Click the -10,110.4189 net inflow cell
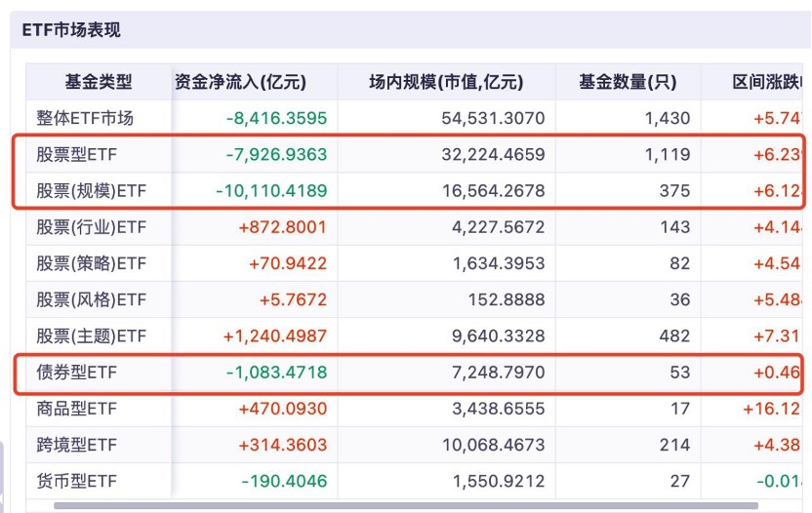The image size is (812, 513). 271,191
